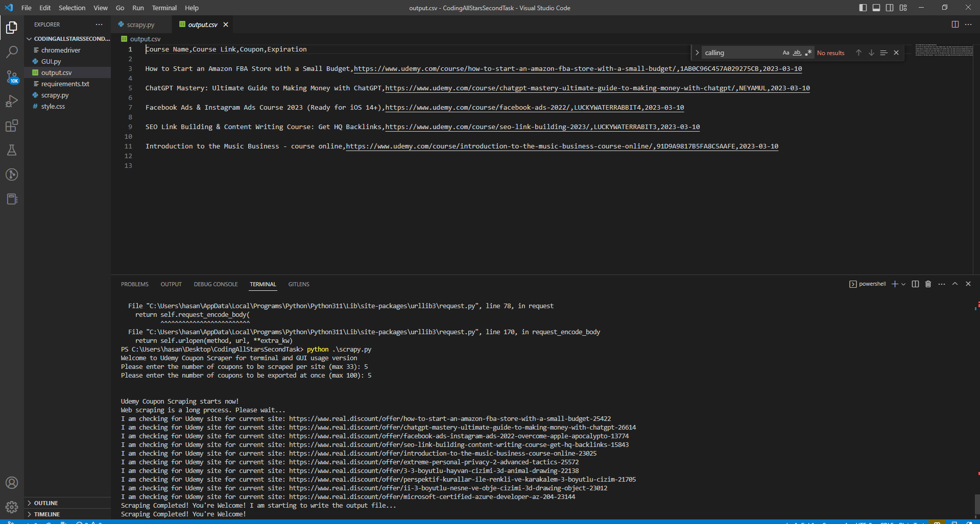Collapse the CODINGALLSTARSSECOND folder
The image size is (980, 524).
(30, 38)
